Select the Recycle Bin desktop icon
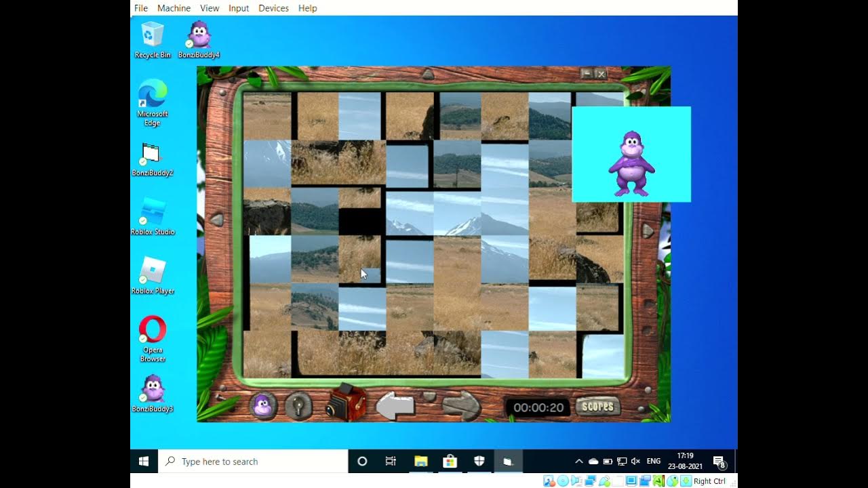Viewport: 868px width, 488px height. point(153,40)
